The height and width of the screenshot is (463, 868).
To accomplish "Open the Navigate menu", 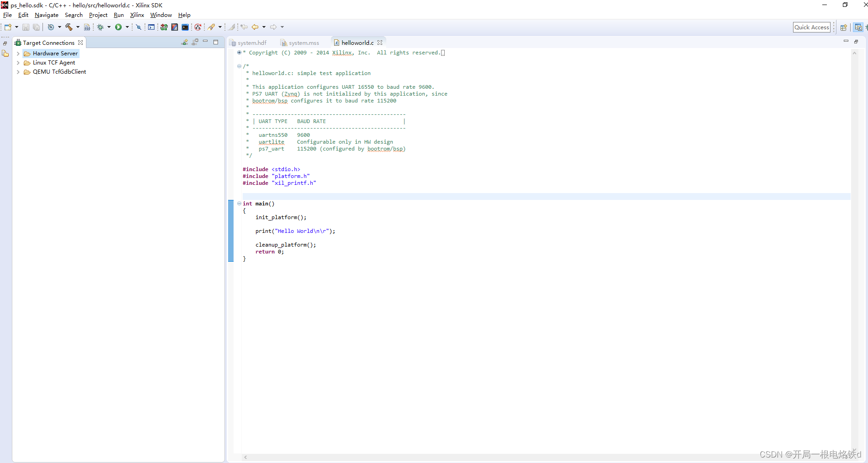I will click(47, 15).
